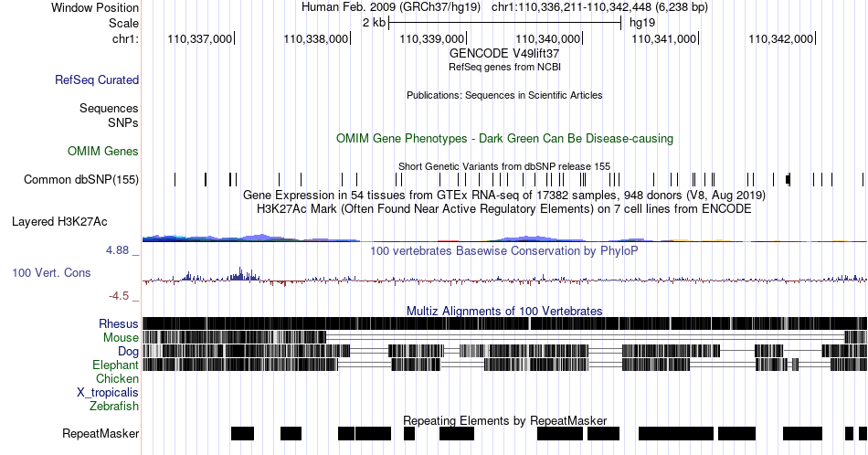Image resolution: width=868 pixels, height=455 pixels.
Task: Select the Dog alignment label
Action: coord(129,352)
